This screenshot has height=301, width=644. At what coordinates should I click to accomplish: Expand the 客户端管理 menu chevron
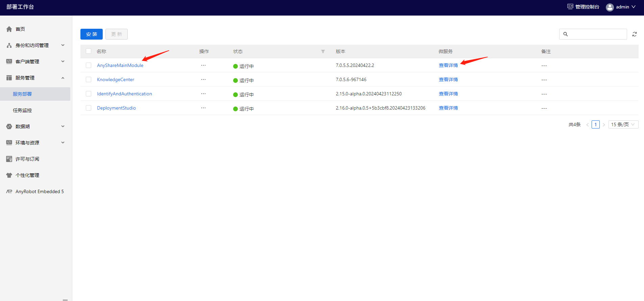click(63, 61)
